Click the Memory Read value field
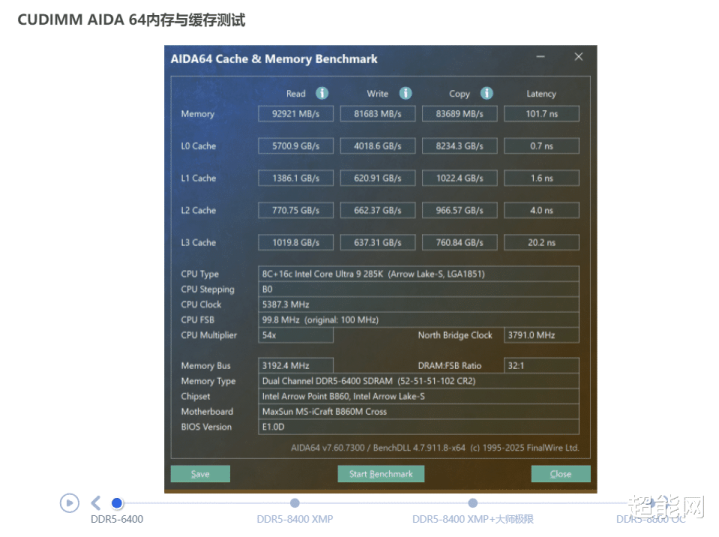 tap(296, 114)
